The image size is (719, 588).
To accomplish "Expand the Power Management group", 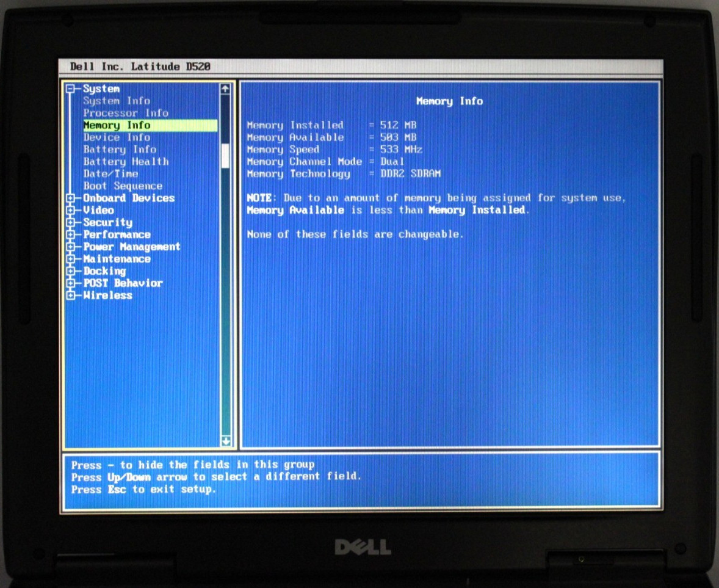I will click(70, 247).
